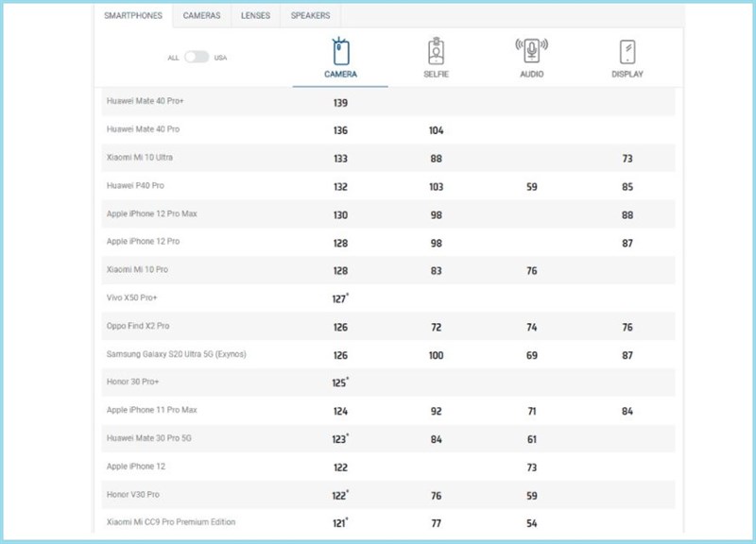Open Honor V30 Pro entry
This screenshot has height=544, width=756.
coord(133,494)
